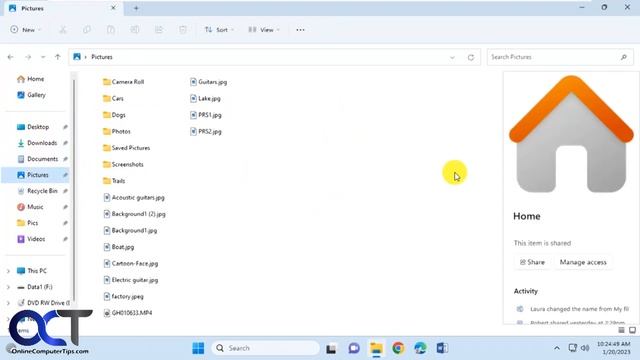Select the Screenshots folder
This screenshot has height=360, width=640.
click(123, 164)
